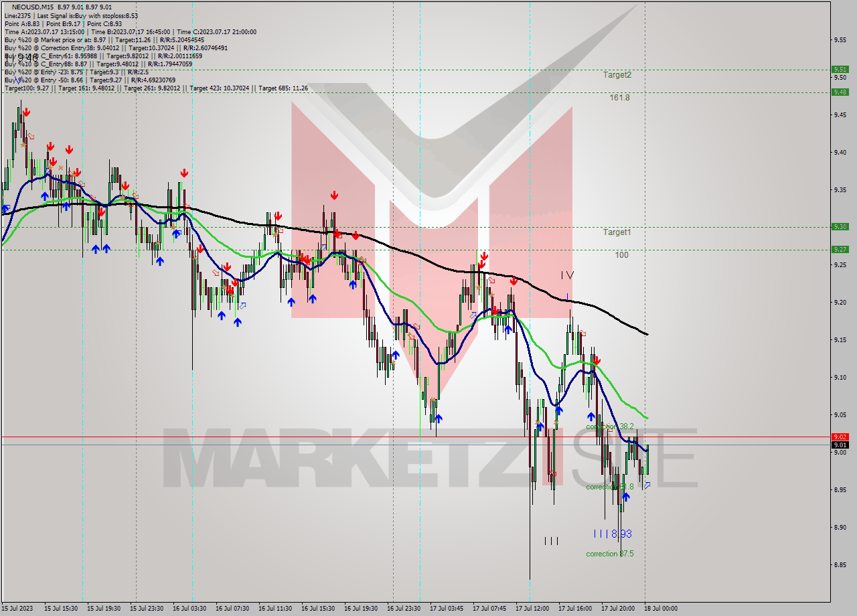Click the '16 Jul 15:30' time axis label
Image resolution: width=857 pixels, height=616 pixels.
pos(319,609)
